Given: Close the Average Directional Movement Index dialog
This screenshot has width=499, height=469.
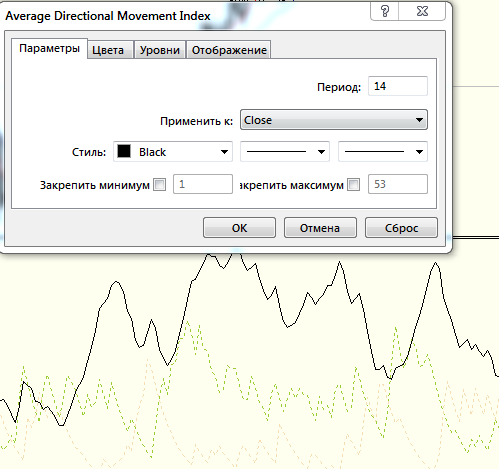Looking at the screenshot, I should [x=422, y=11].
